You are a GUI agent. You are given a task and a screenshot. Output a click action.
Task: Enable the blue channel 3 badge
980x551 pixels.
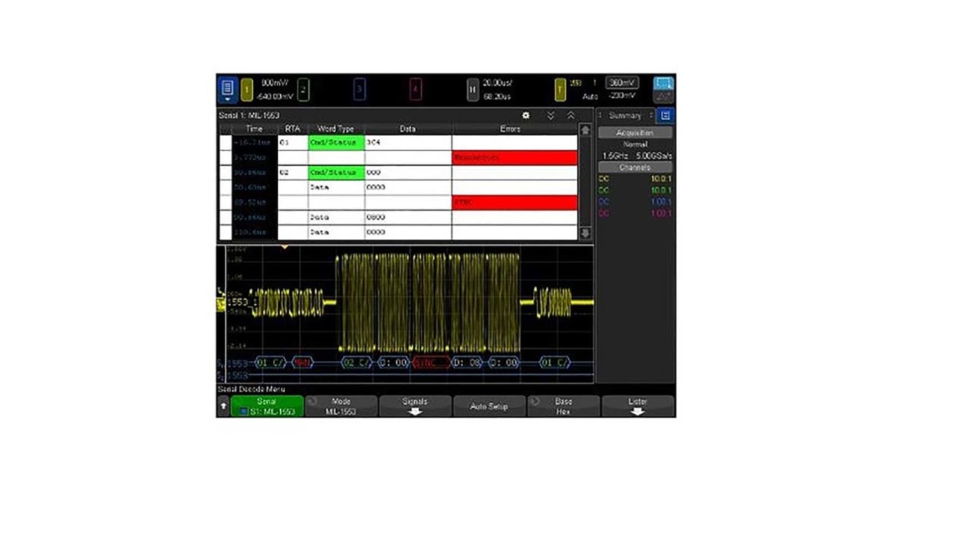click(359, 90)
